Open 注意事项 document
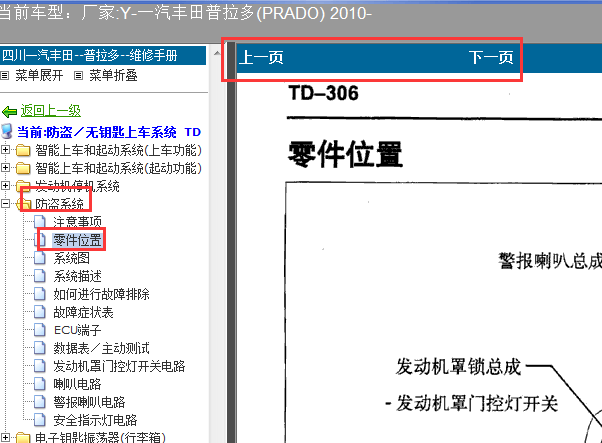602x443 pixels. coord(77,222)
